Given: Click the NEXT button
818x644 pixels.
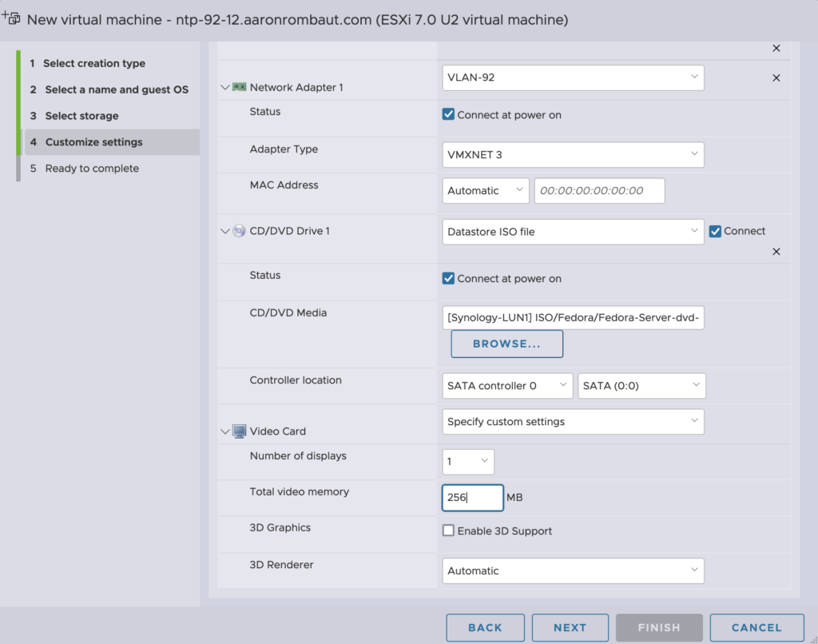Looking at the screenshot, I should pos(570,627).
